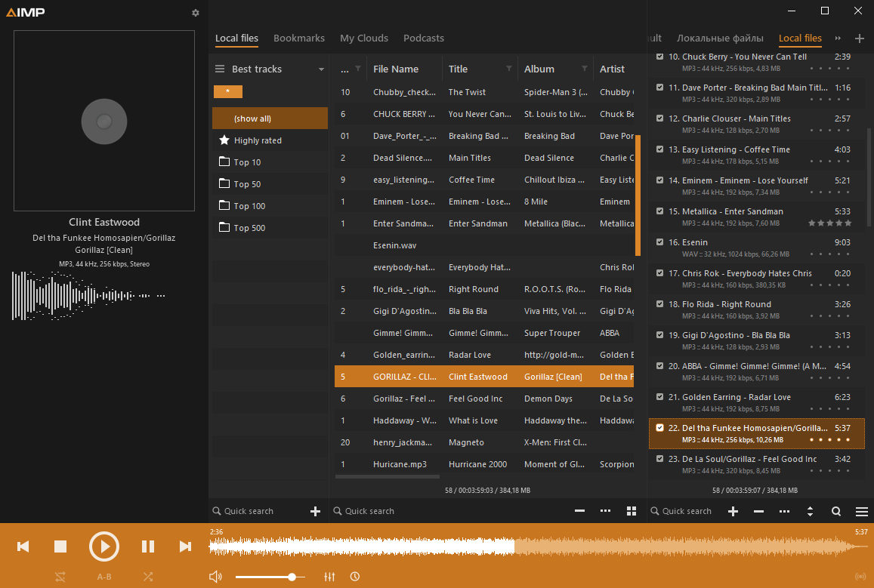Viewport: 874px width, 588px height.
Task: Expand the Best tracks dropdown arrow
Action: [x=321, y=69]
